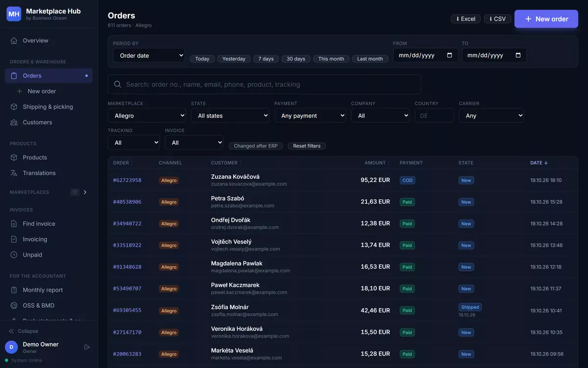The width and height of the screenshot is (588, 368).
Task: Click the From date input
Action: [426, 55]
